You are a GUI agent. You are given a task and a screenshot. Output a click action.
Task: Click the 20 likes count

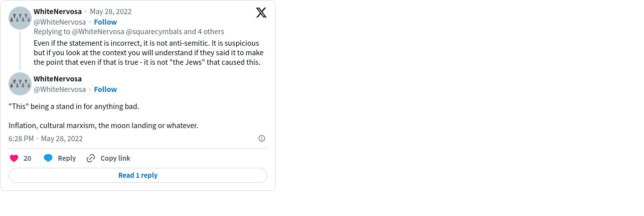click(28, 158)
